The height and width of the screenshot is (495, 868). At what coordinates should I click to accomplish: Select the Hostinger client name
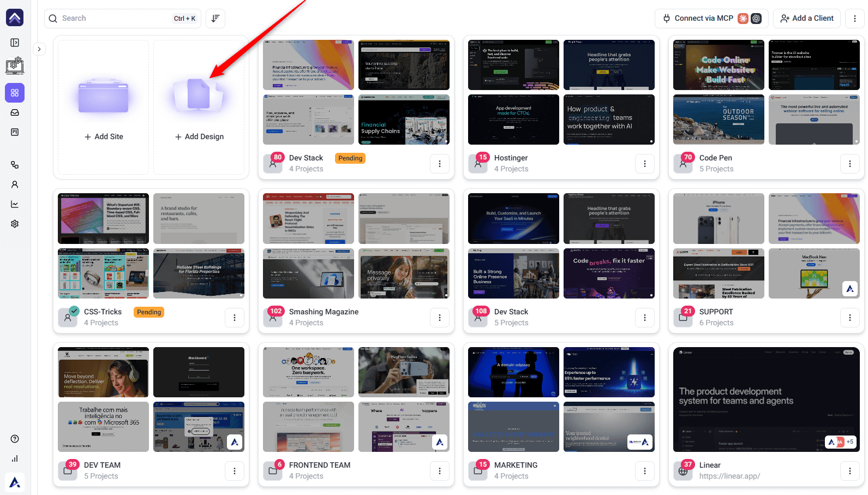pos(511,158)
